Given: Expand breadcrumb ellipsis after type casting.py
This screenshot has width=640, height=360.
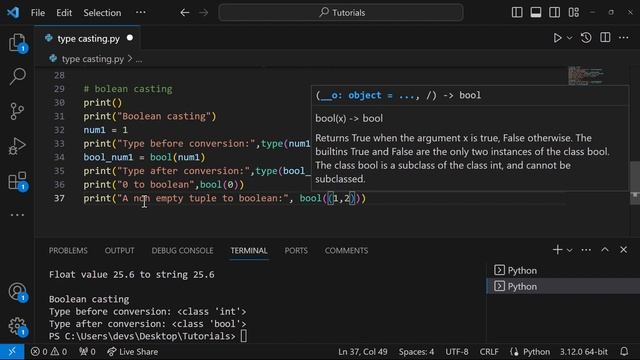Looking at the screenshot, I should click(x=139, y=59).
